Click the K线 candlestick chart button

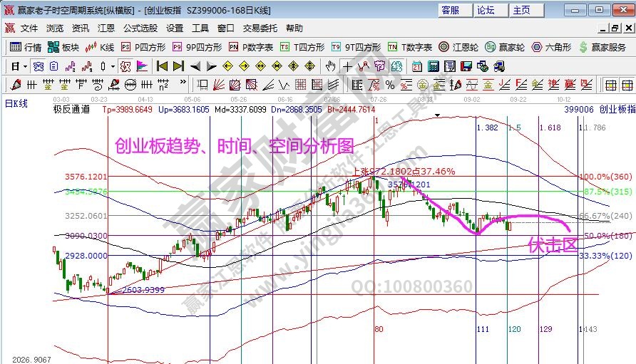pyautogui.click(x=100, y=48)
